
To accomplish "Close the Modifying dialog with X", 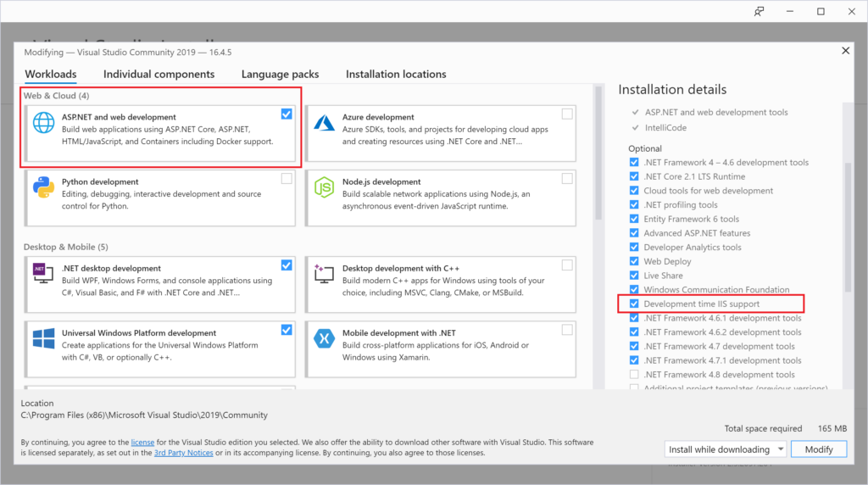I will [845, 50].
